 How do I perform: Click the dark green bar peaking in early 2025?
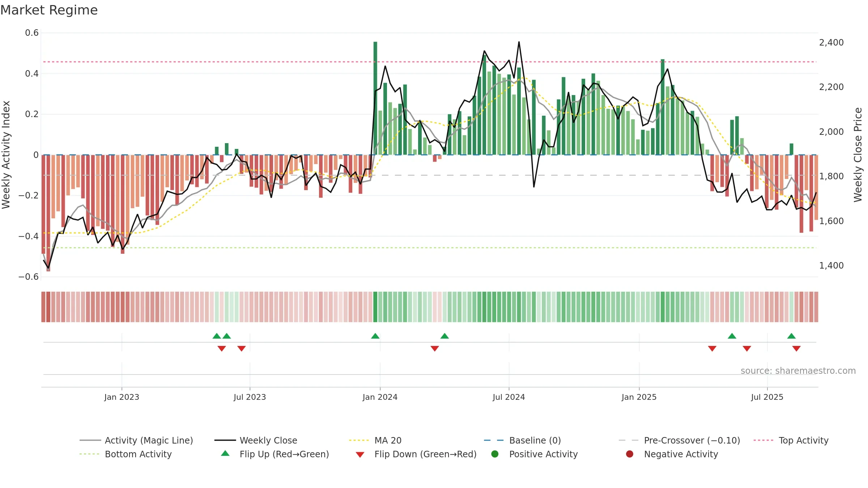663,107
